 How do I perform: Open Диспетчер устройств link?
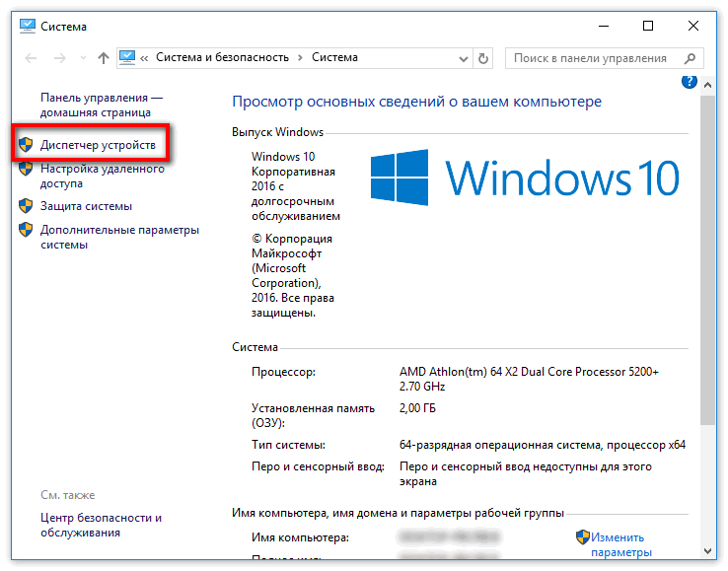98,145
